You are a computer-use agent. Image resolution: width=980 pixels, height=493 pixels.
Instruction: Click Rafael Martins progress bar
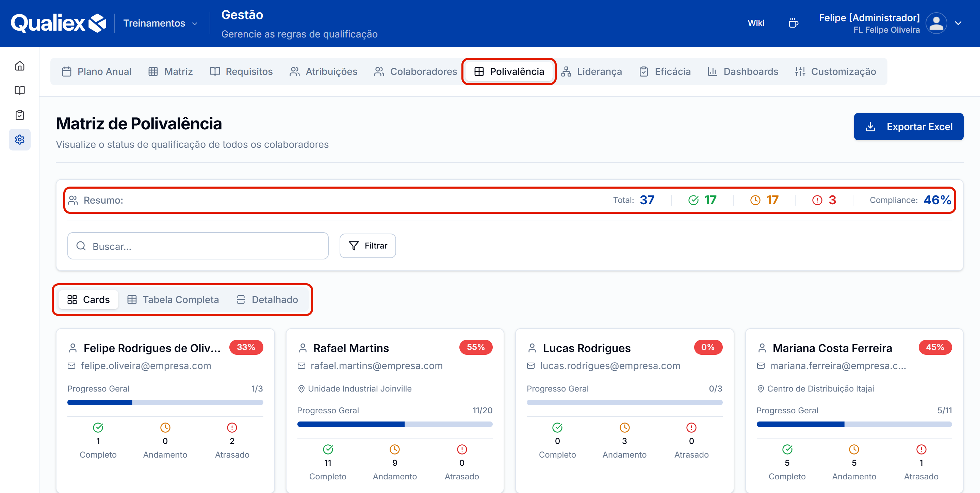click(x=394, y=424)
